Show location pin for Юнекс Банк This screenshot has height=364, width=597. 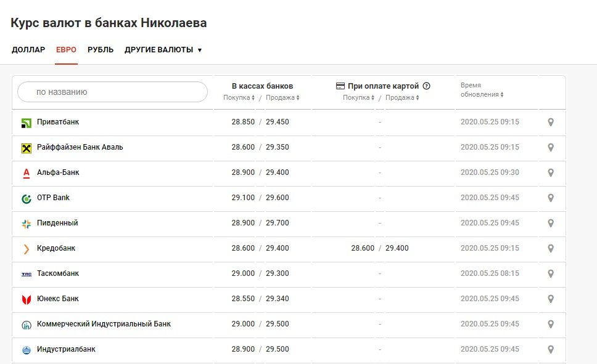(551, 299)
